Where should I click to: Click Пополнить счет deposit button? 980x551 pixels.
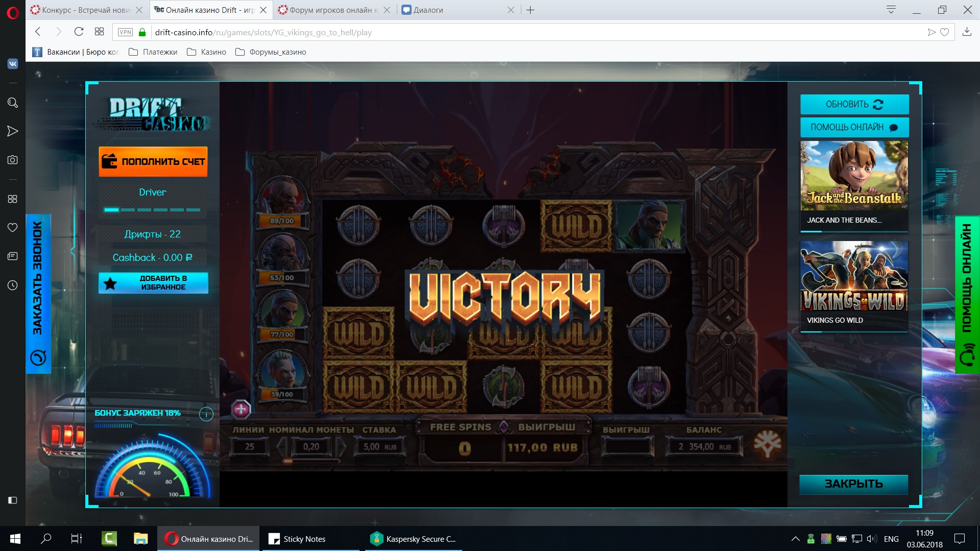(x=153, y=161)
